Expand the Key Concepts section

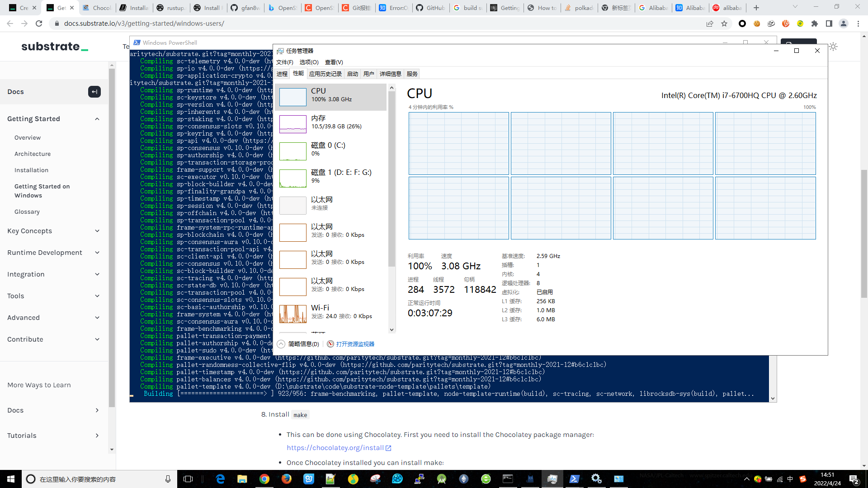coord(97,231)
